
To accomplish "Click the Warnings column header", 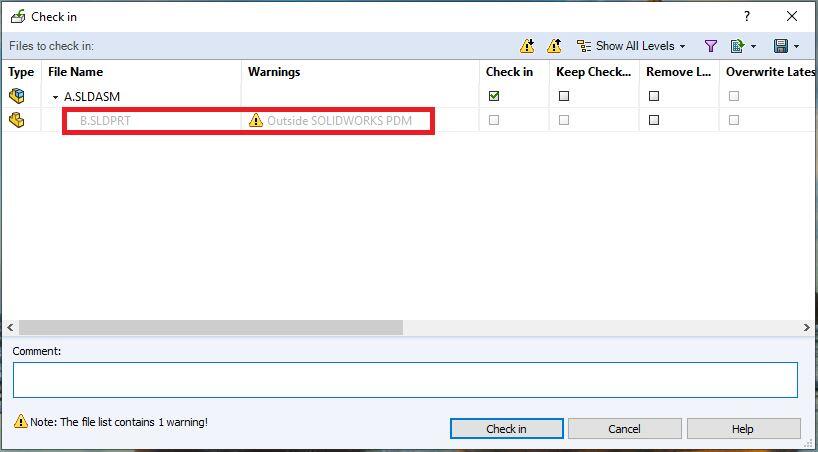I will coord(360,72).
